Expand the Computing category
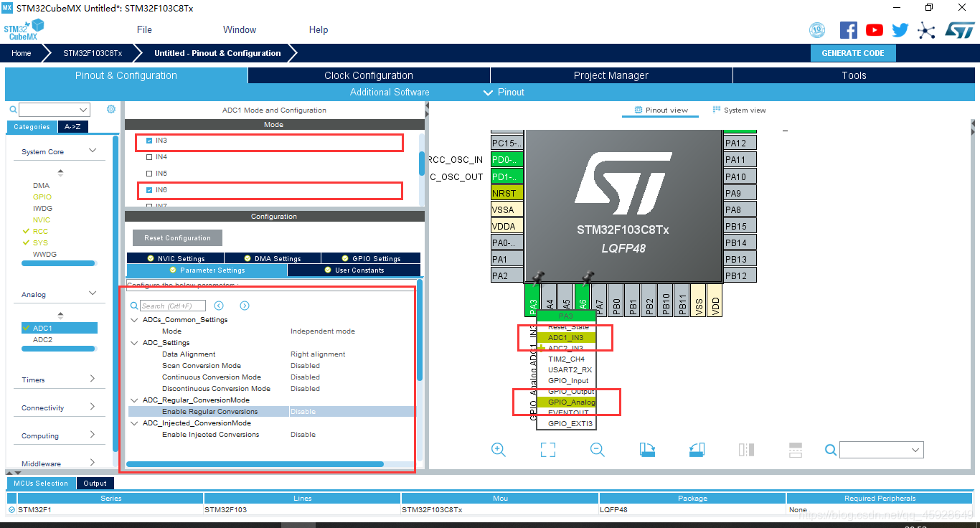 (93, 435)
